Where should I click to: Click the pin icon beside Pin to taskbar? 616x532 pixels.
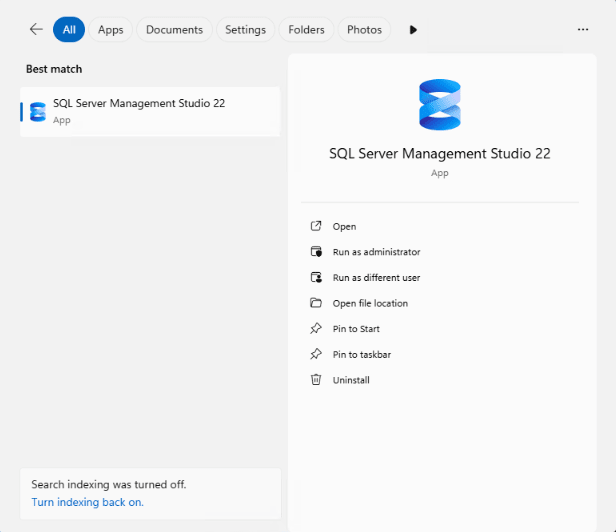(316, 354)
